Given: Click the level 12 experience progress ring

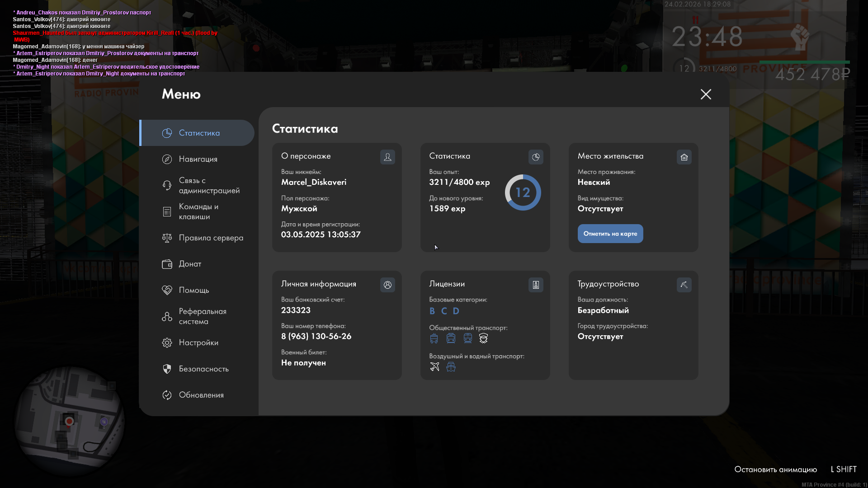Looking at the screenshot, I should click(x=523, y=192).
